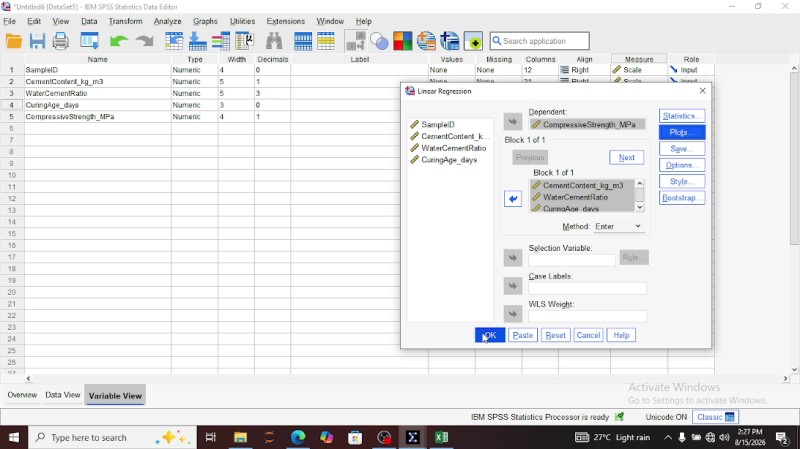This screenshot has width=800, height=449.
Task: Click the gray Redo arrow icon
Action: pos(145,41)
